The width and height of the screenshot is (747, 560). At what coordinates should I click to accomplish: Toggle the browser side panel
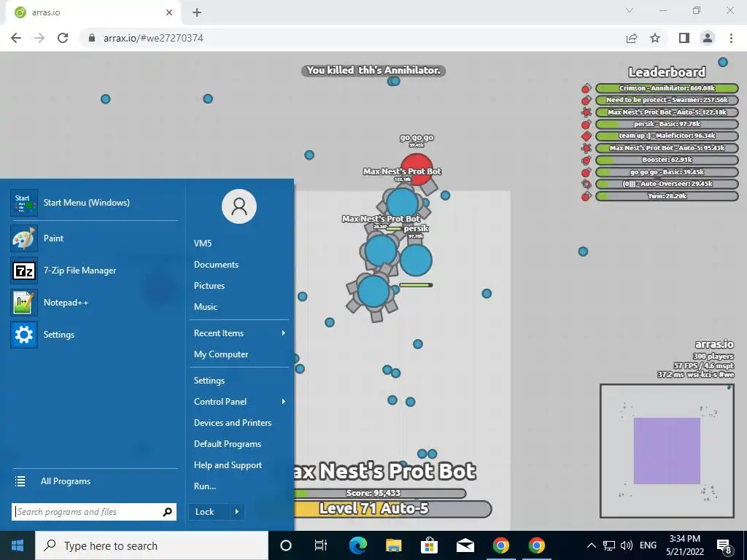click(x=684, y=38)
